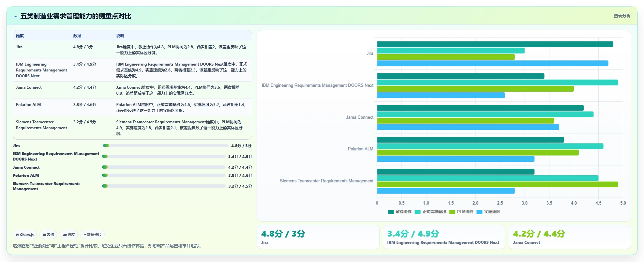This screenshot has height=262, width=644.
Task: Click the 3.8分 / 4.6分 value beside Polarion progress
Action: (240, 175)
